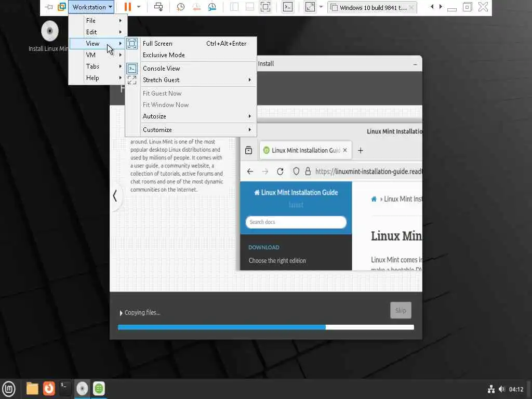Open the VM submenu
This screenshot has height=399, width=532.
click(x=98, y=55)
